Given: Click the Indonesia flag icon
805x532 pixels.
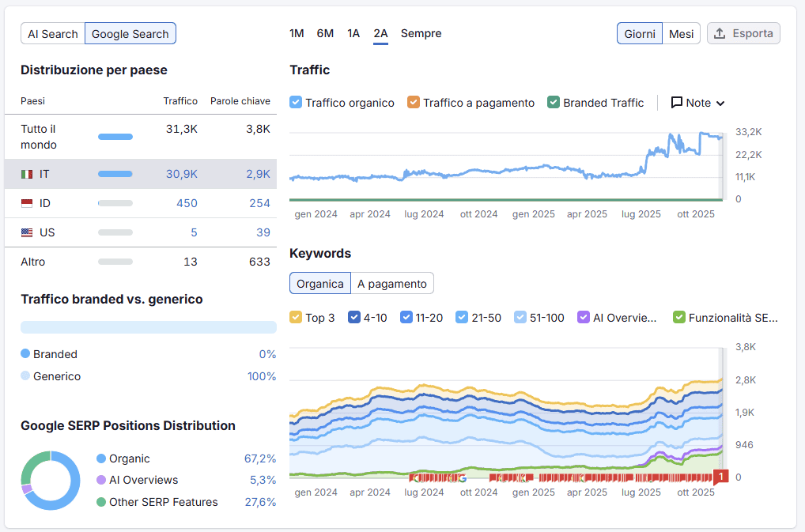Looking at the screenshot, I should click(x=27, y=204).
